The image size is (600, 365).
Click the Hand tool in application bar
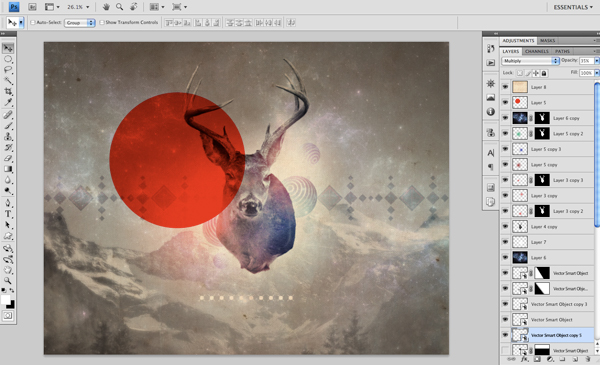106,7
